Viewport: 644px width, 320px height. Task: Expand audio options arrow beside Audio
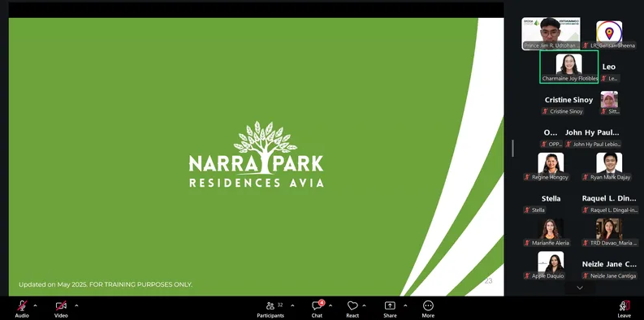click(x=35, y=305)
